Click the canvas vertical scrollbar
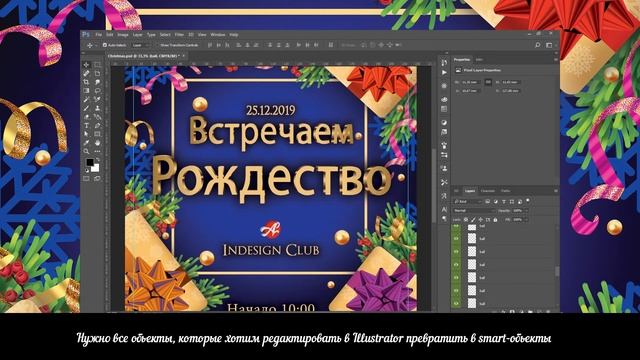Screen dimensions: 640x360 click(x=433, y=186)
